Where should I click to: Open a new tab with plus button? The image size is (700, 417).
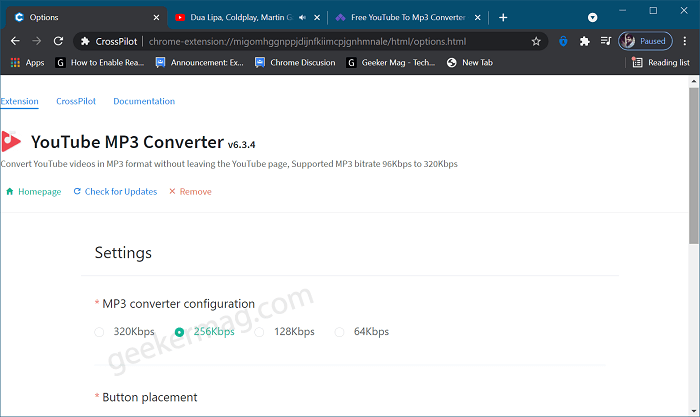503,17
